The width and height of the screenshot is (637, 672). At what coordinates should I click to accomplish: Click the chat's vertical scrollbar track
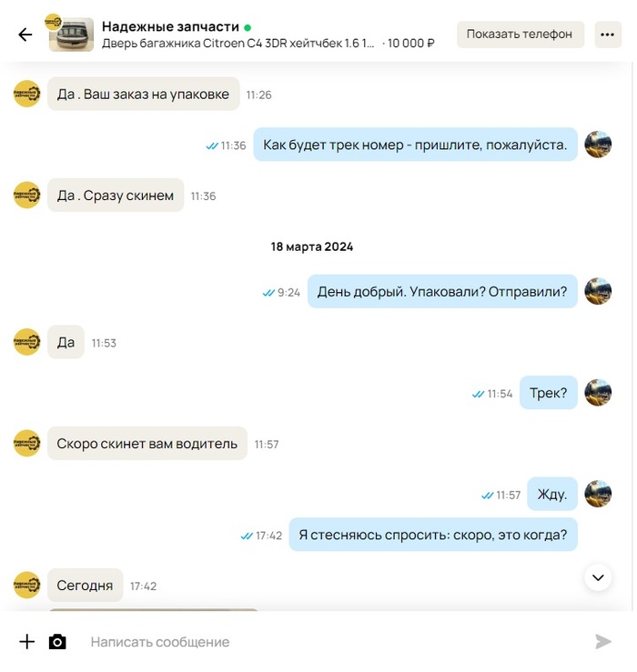click(632, 336)
